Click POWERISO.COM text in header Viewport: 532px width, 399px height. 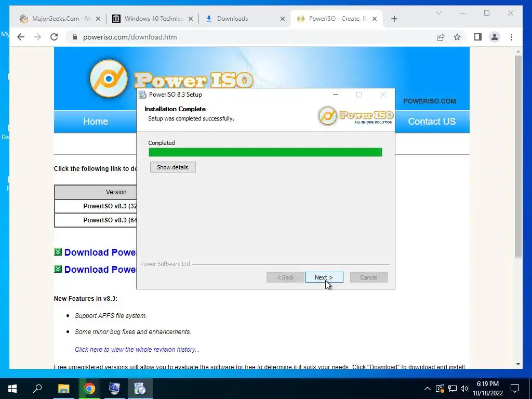[430, 101]
